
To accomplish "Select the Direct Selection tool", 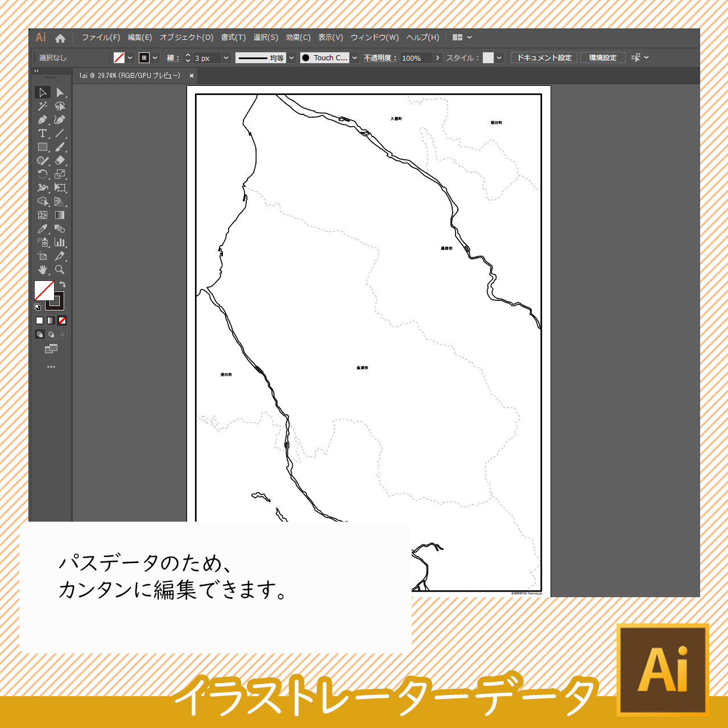I will tap(60, 92).
